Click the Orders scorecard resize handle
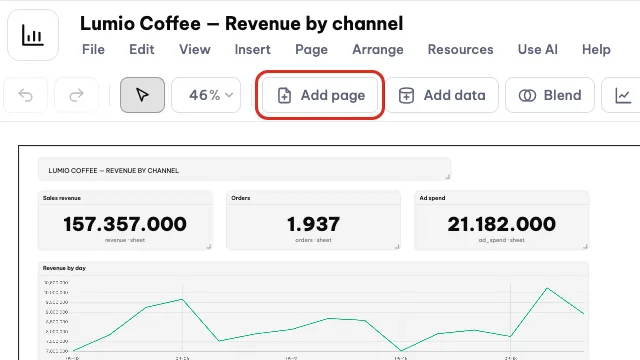The width and height of the screenshot is (640, 360). click(397, 247)
